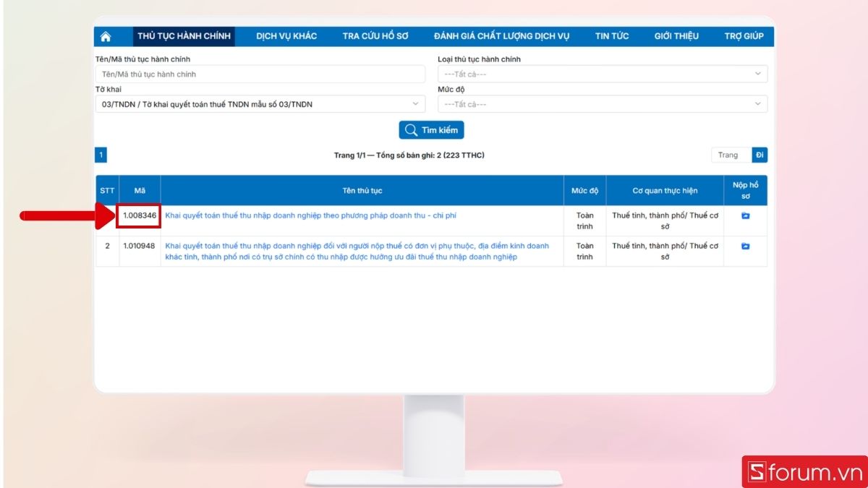Focus the Trang page number field
Viewport: 868px width, 488px height.
(x=731, y=155)
